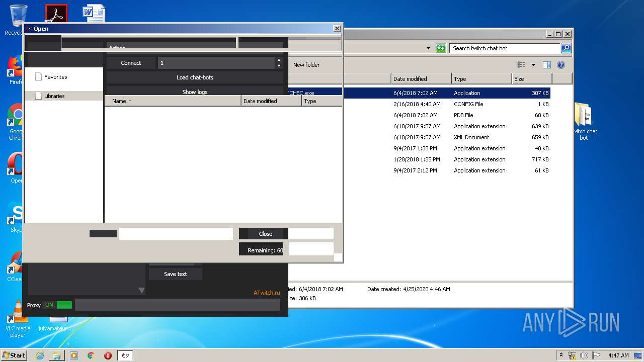Click the Show desktop button
Viewport: 644px width, 362px height.
(638, 355)
